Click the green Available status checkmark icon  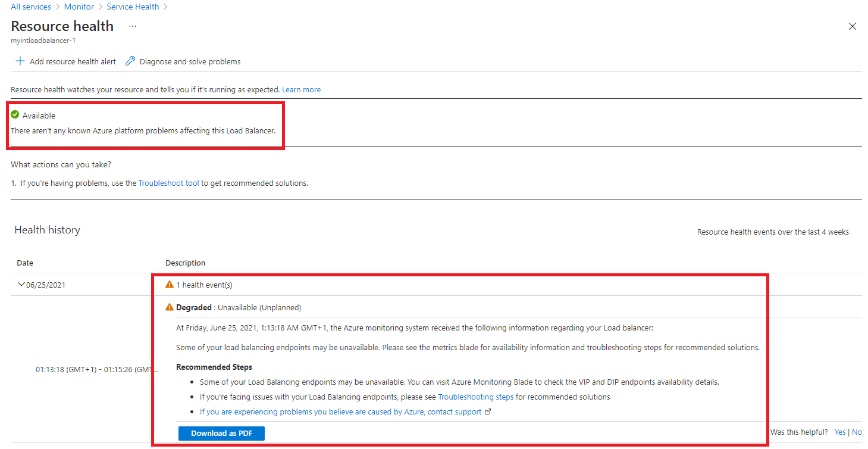click(15, 115)
